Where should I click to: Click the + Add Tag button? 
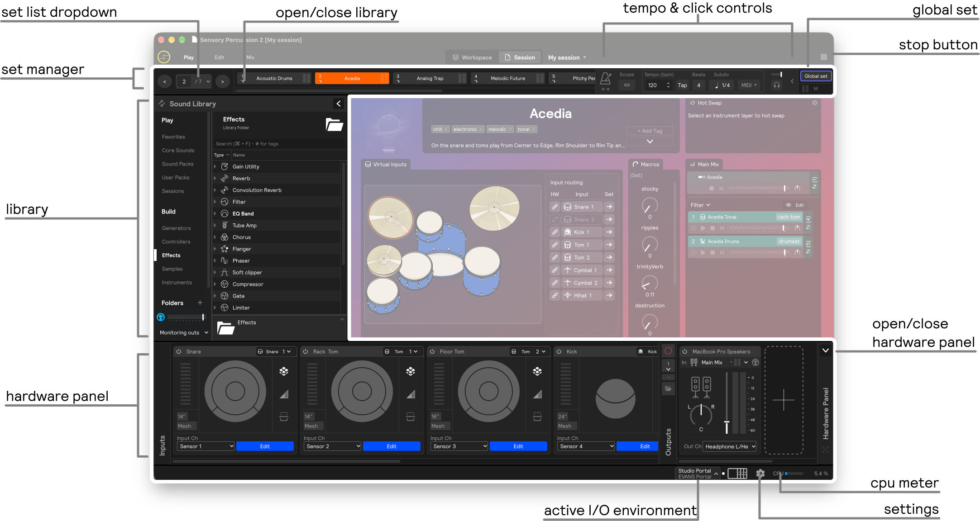[x=650, y=131]
